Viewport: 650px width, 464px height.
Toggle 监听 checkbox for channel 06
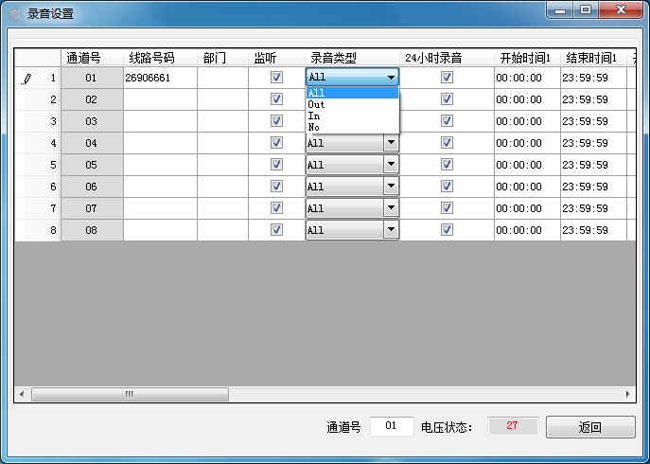pos(276,186)
